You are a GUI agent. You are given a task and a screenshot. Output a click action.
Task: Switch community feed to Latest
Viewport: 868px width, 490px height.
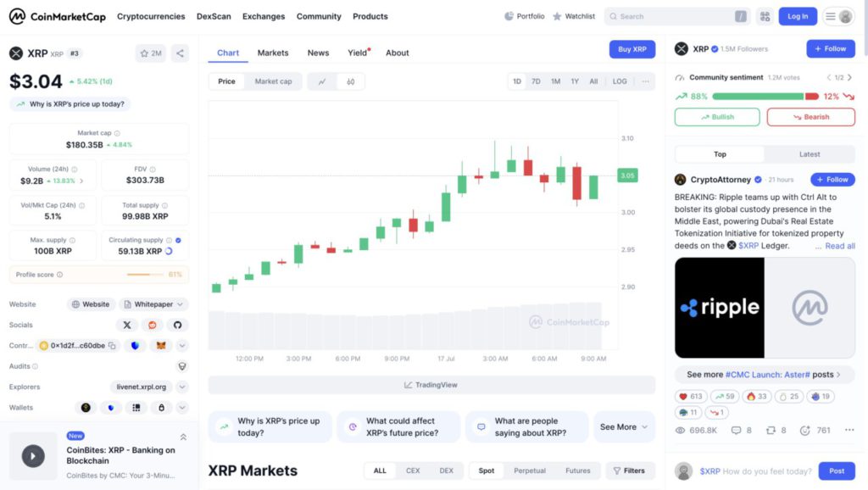810,154
